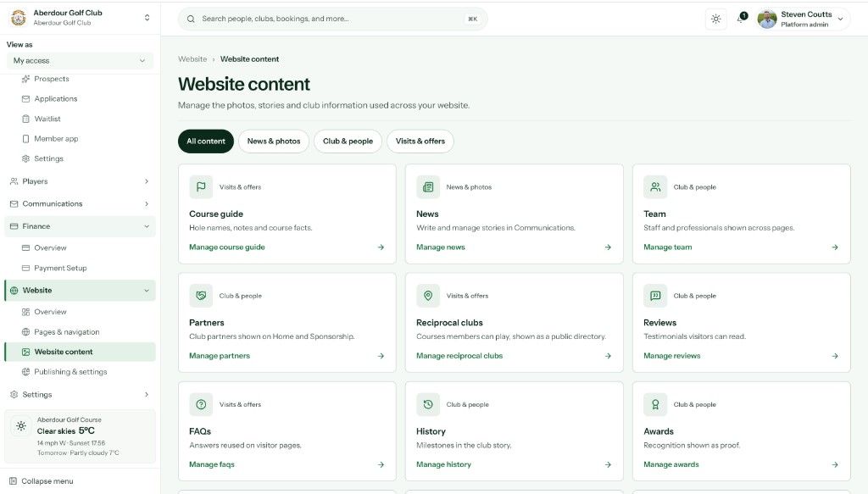Click the FAQs question mark icon

click(201, 404)
